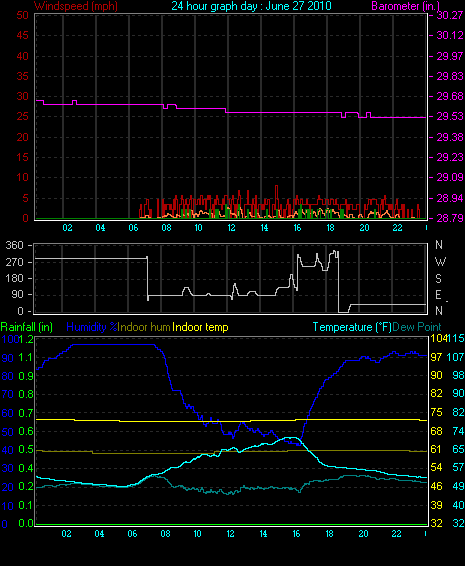The image size is (465, 566).
Task: Click the 270 wind direction degree label
Action: 14,262
